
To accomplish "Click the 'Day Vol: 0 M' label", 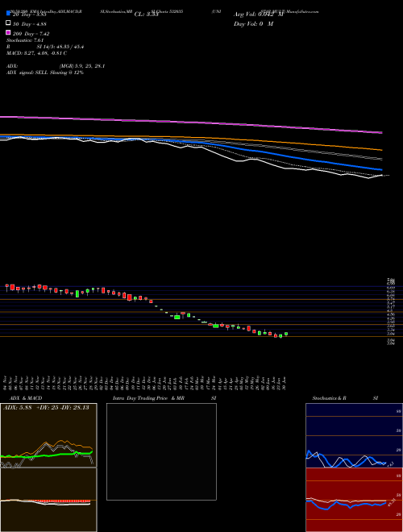I will coord(253,24).
